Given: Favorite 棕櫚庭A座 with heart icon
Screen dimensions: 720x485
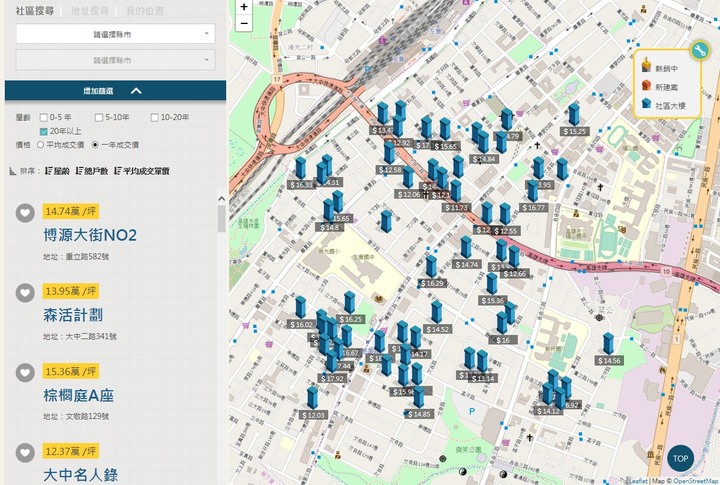Looking at the screenshot, I should coord(25,372).
